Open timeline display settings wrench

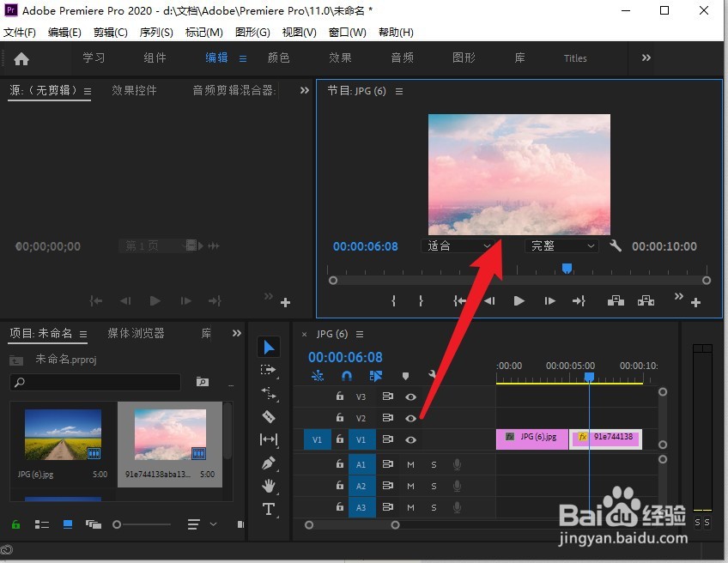click(432, 374)
